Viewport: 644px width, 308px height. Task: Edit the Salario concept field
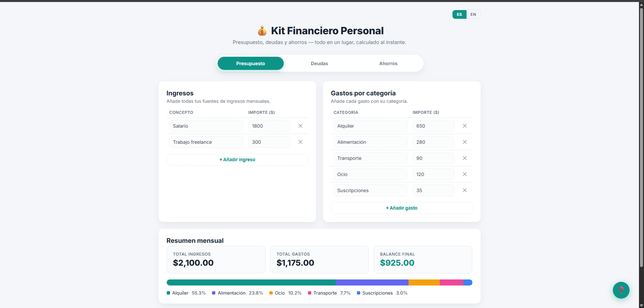click(206, 126)
